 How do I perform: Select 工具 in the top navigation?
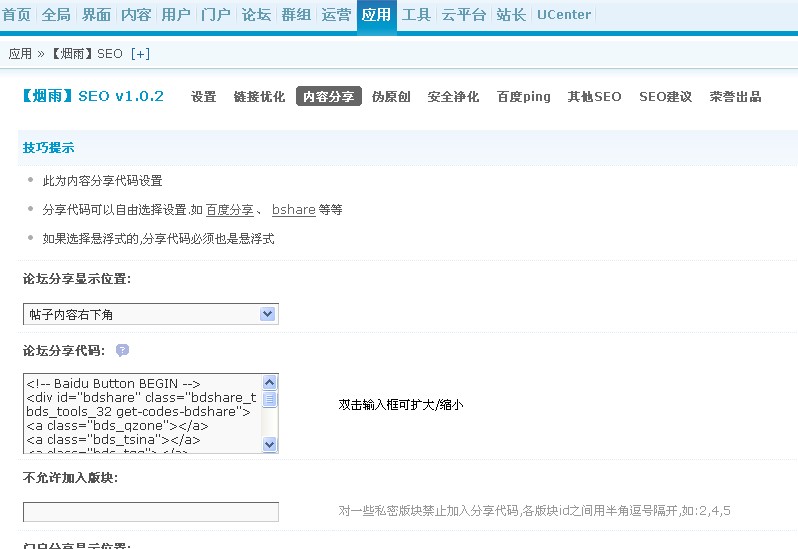click(416, 15)
